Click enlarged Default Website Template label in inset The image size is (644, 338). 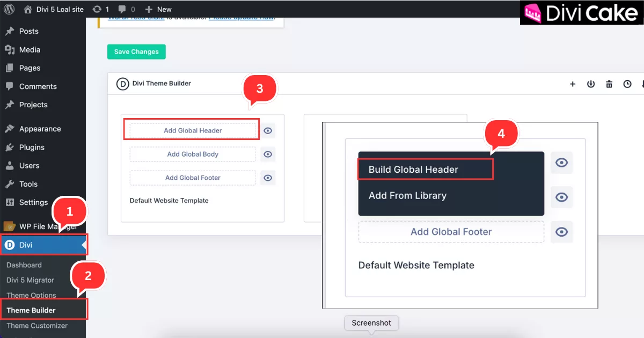416,265
